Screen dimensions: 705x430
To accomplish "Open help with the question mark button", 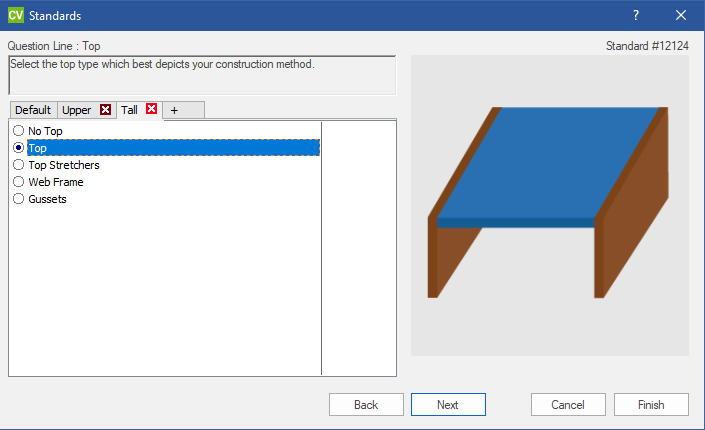I will [636, 15].
